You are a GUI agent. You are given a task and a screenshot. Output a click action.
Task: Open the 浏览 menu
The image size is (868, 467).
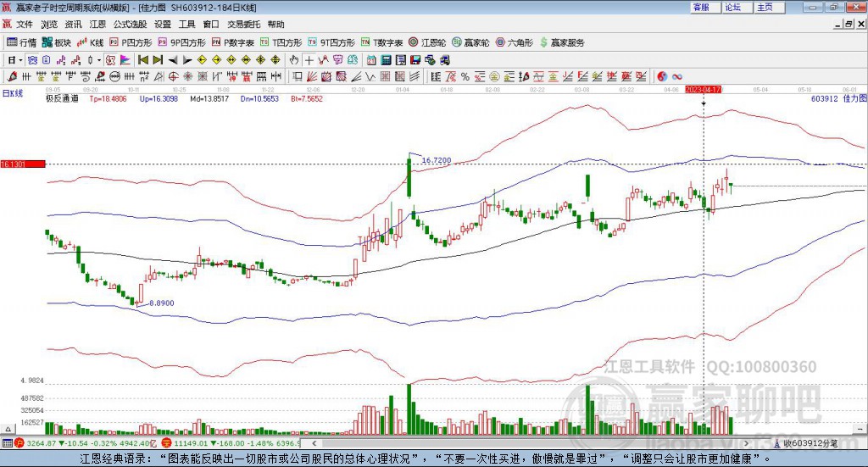coord(48,25)
